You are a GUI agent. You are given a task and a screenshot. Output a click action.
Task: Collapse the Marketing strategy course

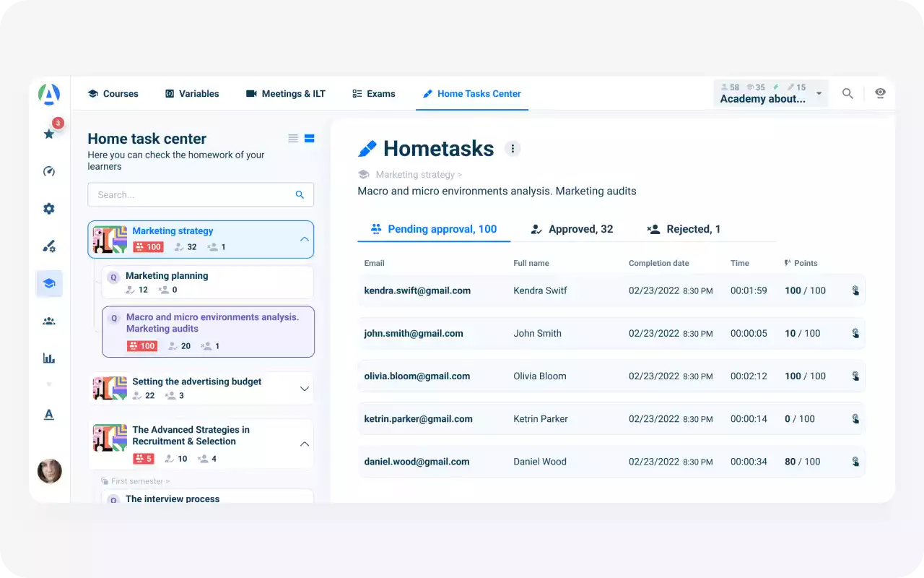tap(304, 239)
